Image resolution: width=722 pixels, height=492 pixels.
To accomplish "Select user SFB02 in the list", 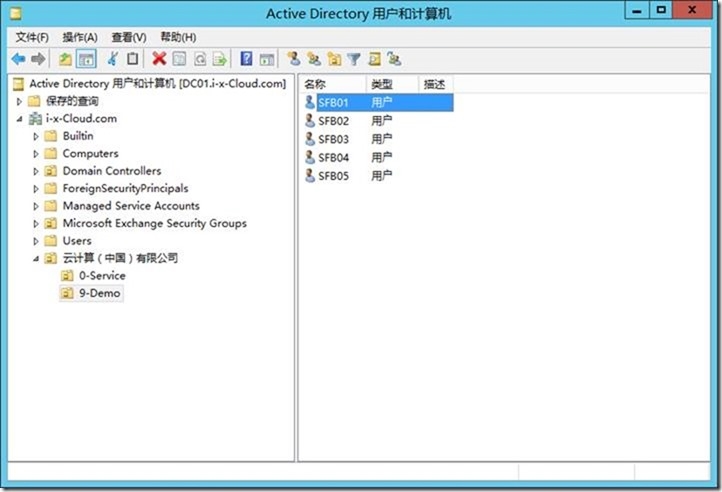I will pyautogui.click(x=333, y=121).
